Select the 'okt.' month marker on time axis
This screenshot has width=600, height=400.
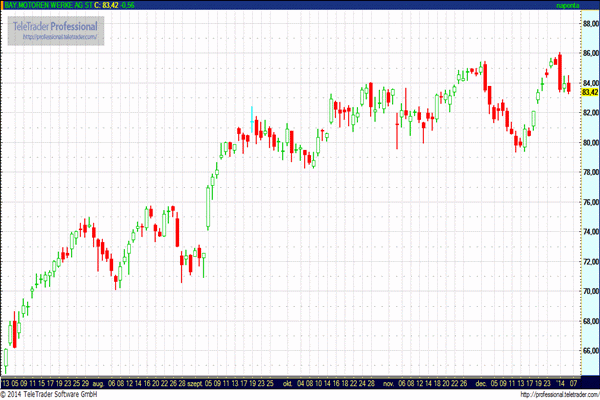[287, 384]
